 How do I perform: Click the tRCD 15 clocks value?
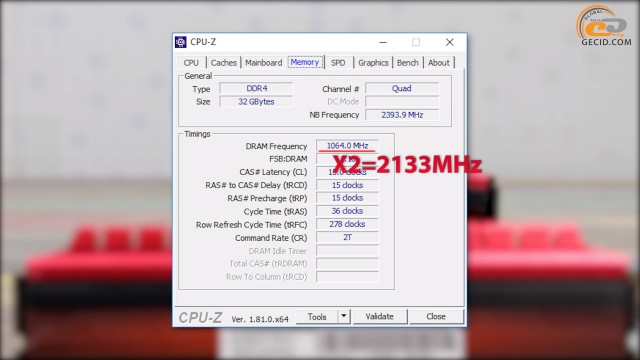[x=347, y=185]
